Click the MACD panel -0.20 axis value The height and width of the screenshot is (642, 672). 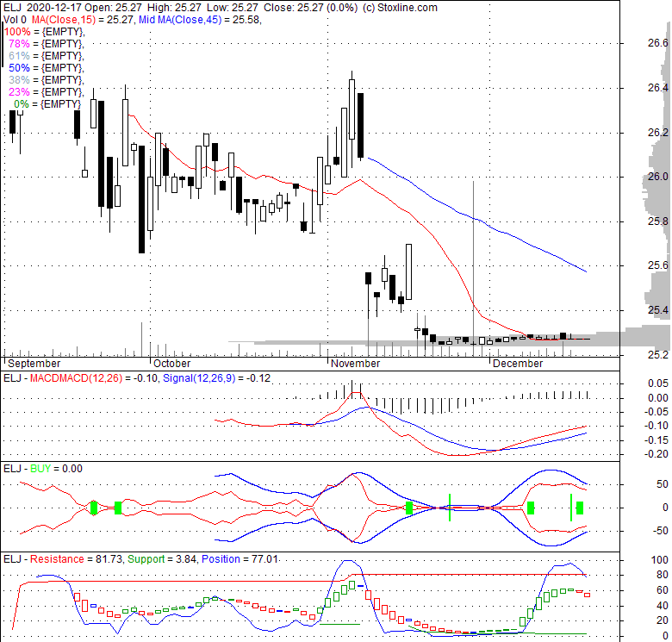(x=656, y=454)
